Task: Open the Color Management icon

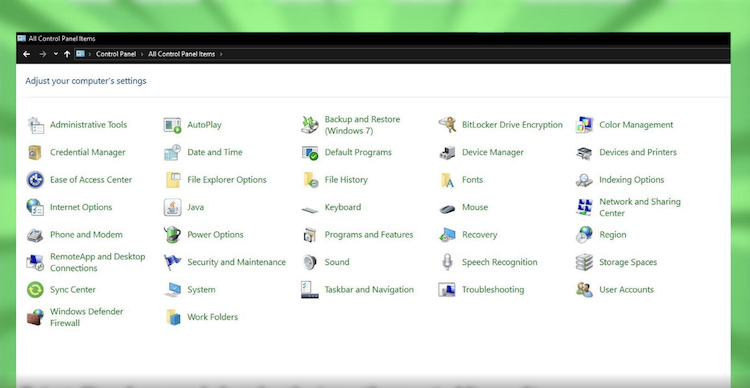Action: pyautogui.click(x=585, y=125)
